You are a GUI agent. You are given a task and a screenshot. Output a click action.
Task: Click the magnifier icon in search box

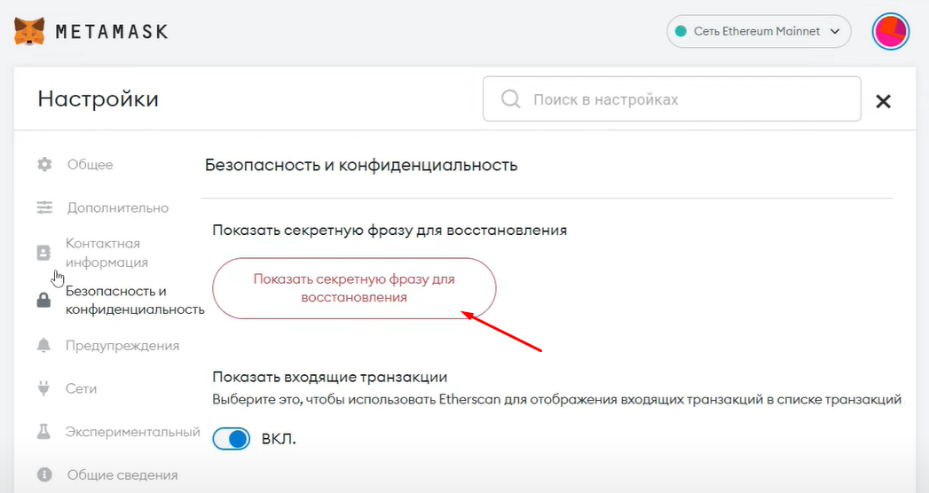511,99
